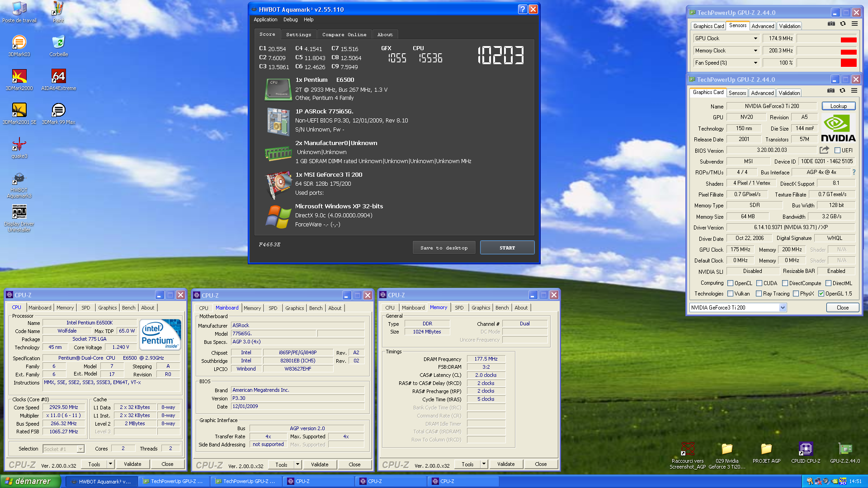The height and width of the screenshot is (488, 868).
Task: Click the screenshot camera icon in front GPU-Z
Action: click(x=831, y=91)
